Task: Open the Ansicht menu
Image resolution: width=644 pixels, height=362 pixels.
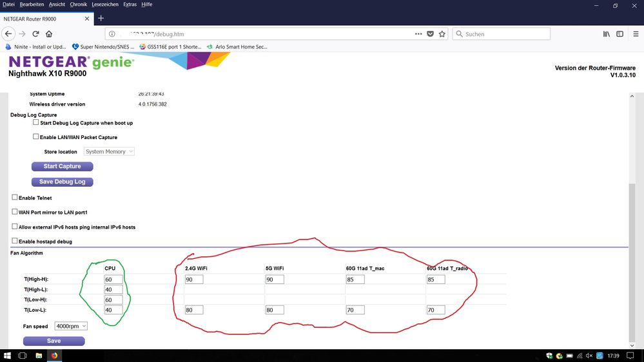Action: (57, 5)
